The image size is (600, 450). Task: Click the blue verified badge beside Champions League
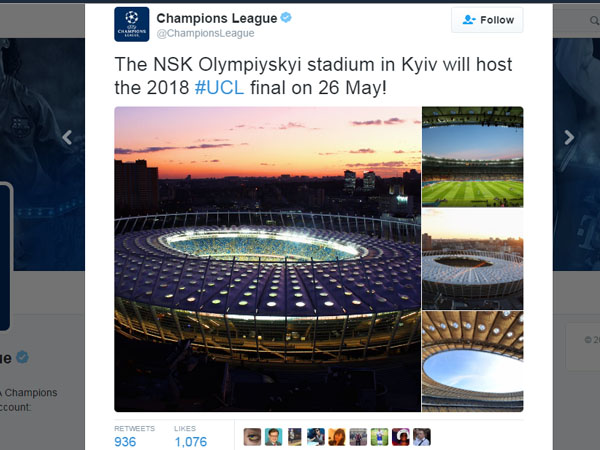pos(286,18)
